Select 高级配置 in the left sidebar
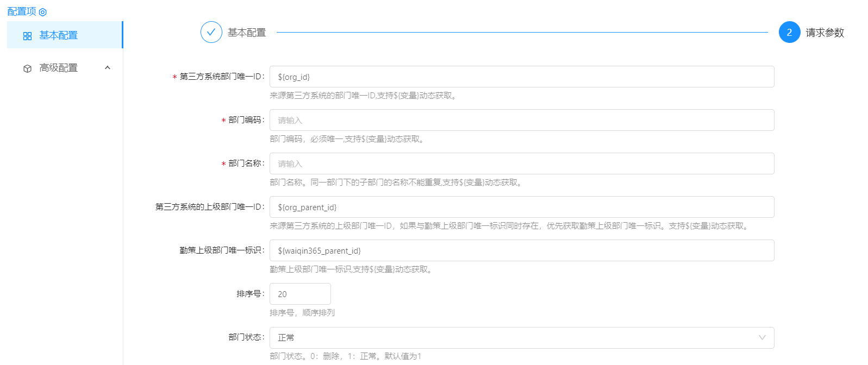868x365 pixels. [x=59, y=68]
